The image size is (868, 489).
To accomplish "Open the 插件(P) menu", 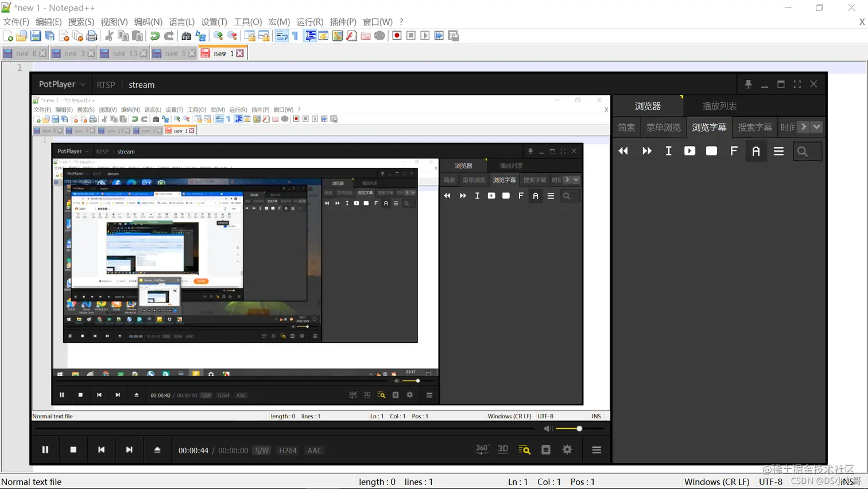I will click(343, 22).
